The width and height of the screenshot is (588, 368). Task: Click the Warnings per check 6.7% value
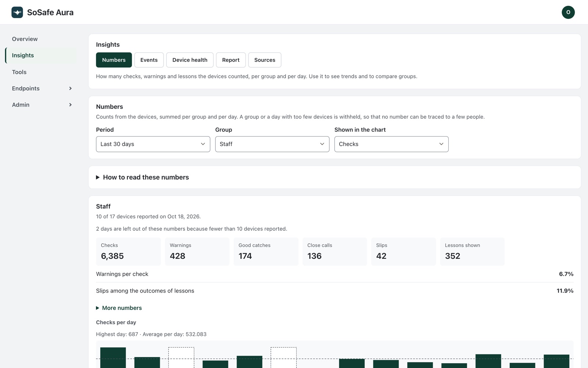point(566,274)
